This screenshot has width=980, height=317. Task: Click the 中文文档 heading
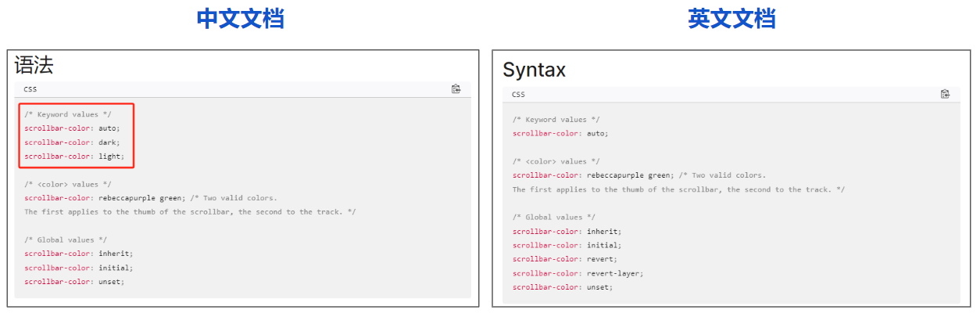240,19
